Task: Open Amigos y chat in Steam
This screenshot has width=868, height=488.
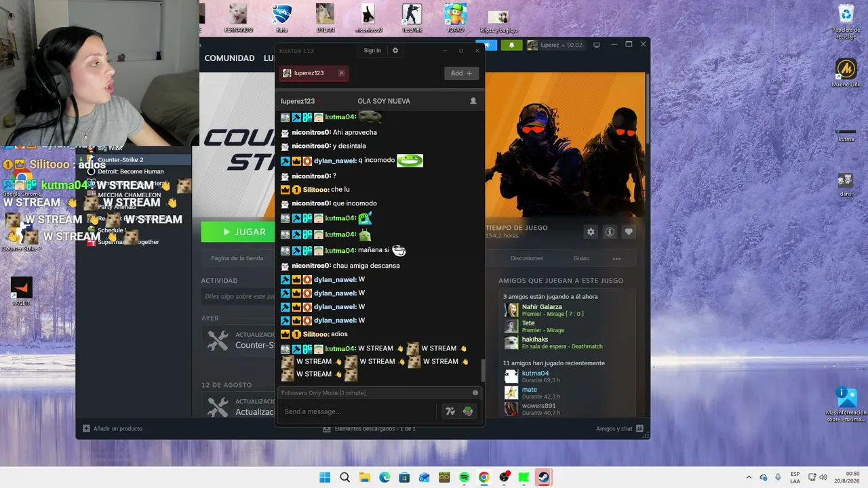Action: (x=620, y=428)
